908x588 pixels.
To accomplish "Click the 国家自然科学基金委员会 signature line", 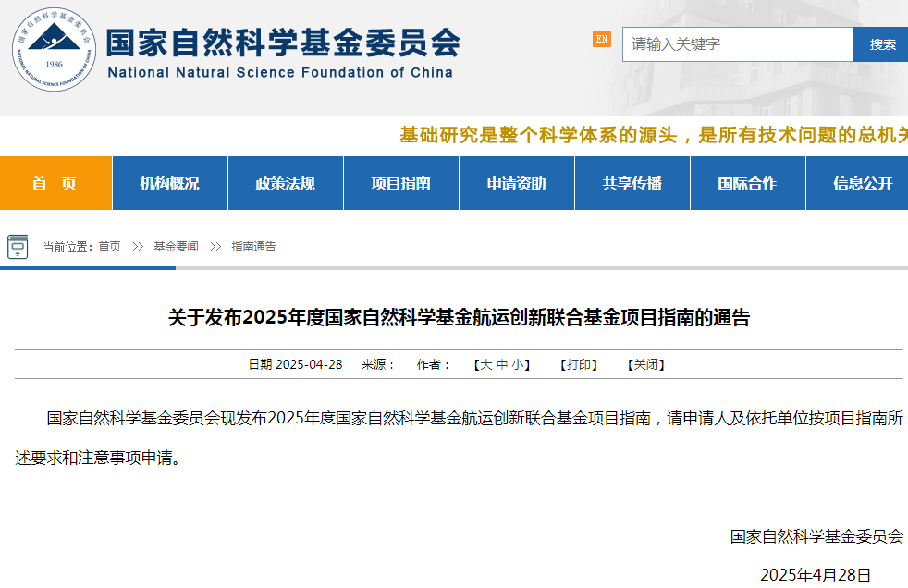I will [x=816, y=536].
